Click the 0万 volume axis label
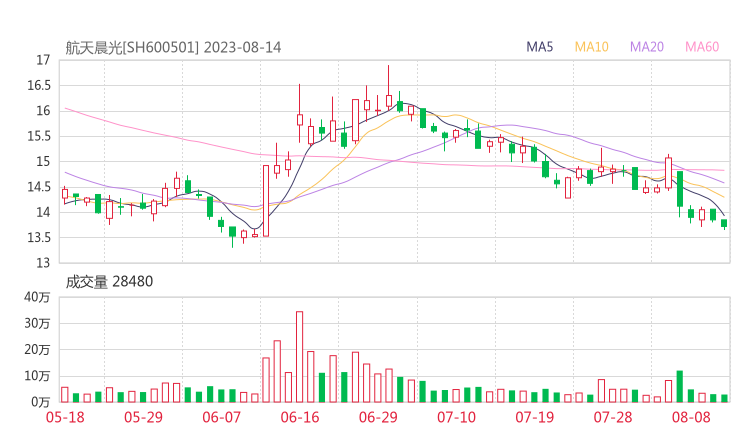 40,402
